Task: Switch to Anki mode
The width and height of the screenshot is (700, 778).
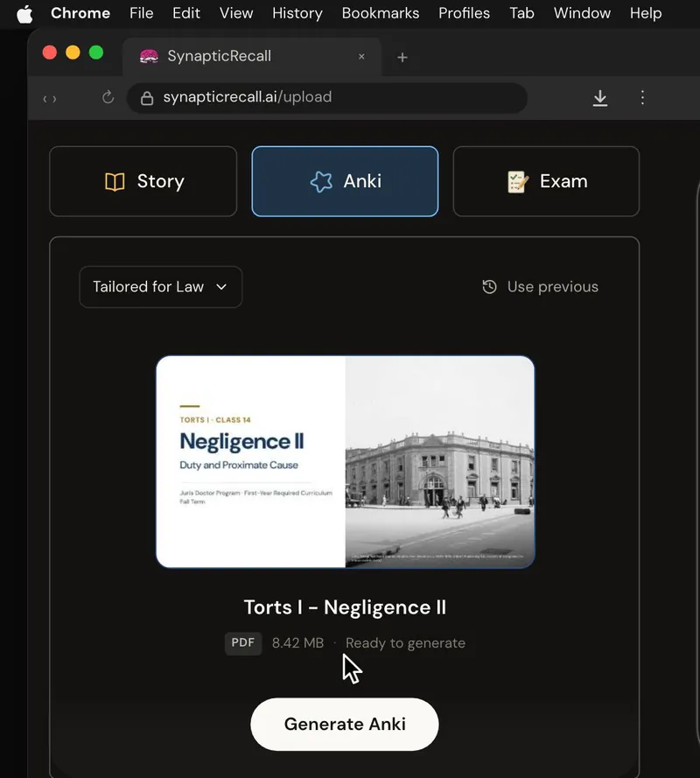Action: [x=345, y=181]
